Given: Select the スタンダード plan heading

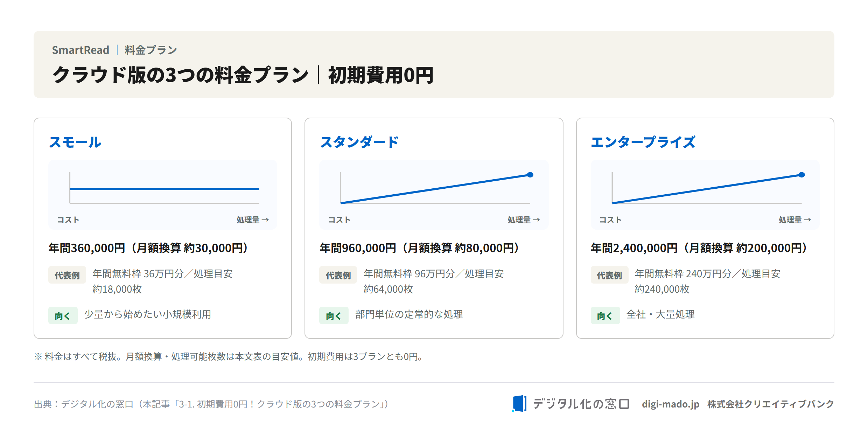Looking at the screenshot, I should click(x=359, y=142).
